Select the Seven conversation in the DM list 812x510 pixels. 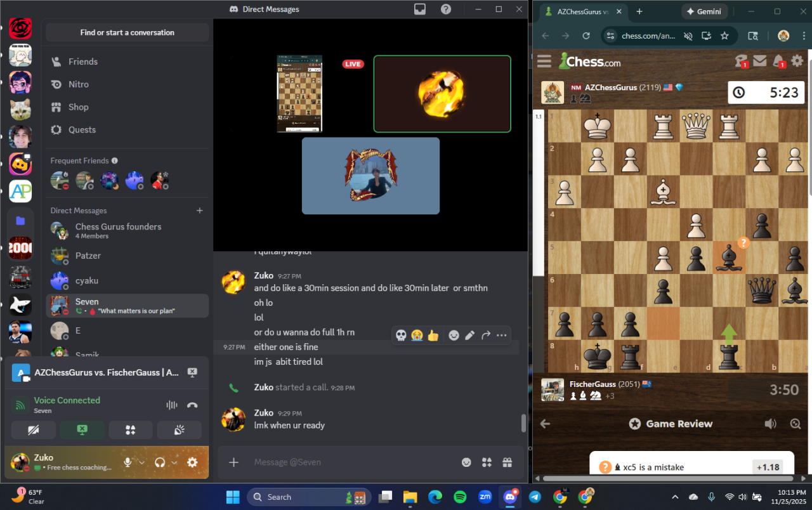(127, 306)
